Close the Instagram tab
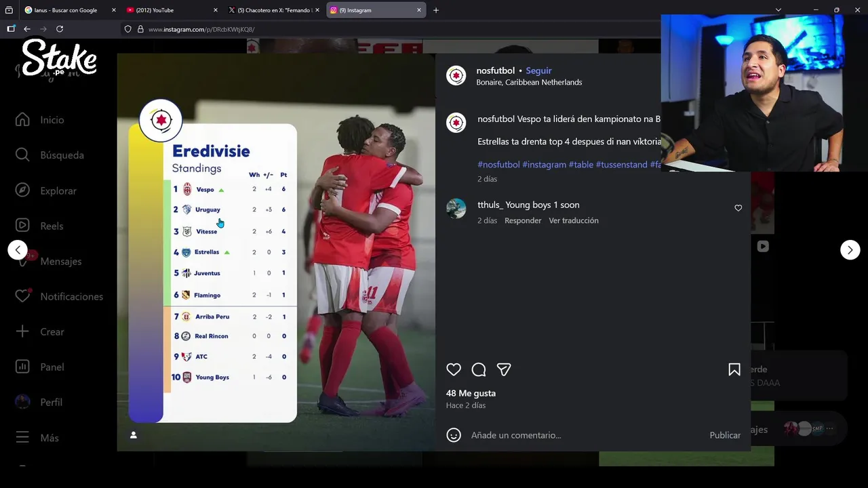The image size is (868, 488). pos(419,10)
